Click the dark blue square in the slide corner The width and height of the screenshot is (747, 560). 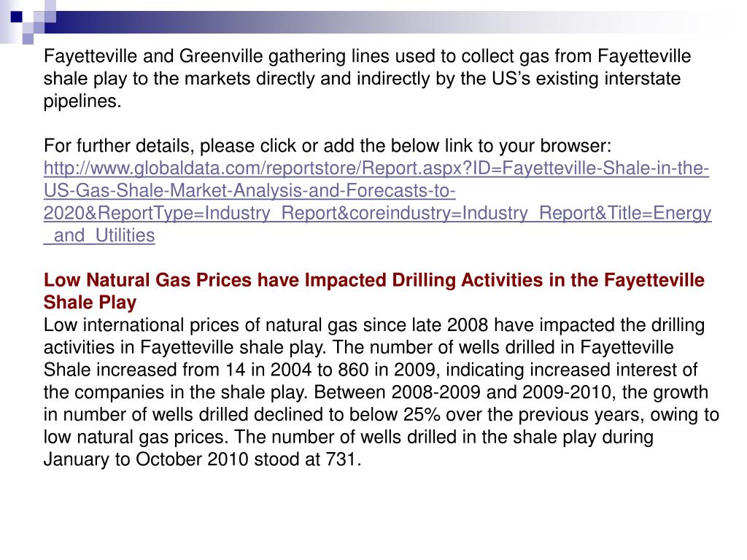pyautogui.click(x=17, y=17)
